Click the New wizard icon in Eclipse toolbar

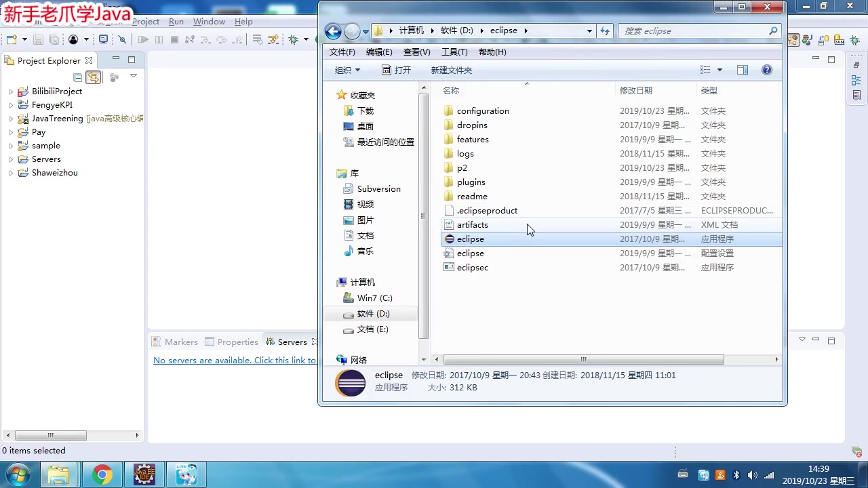(11, 40)
